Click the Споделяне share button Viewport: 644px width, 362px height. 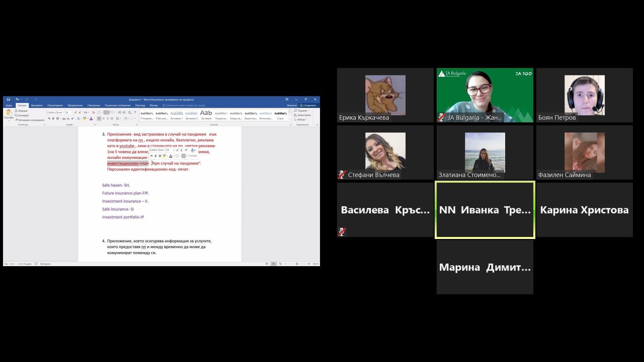click(308, 105)
